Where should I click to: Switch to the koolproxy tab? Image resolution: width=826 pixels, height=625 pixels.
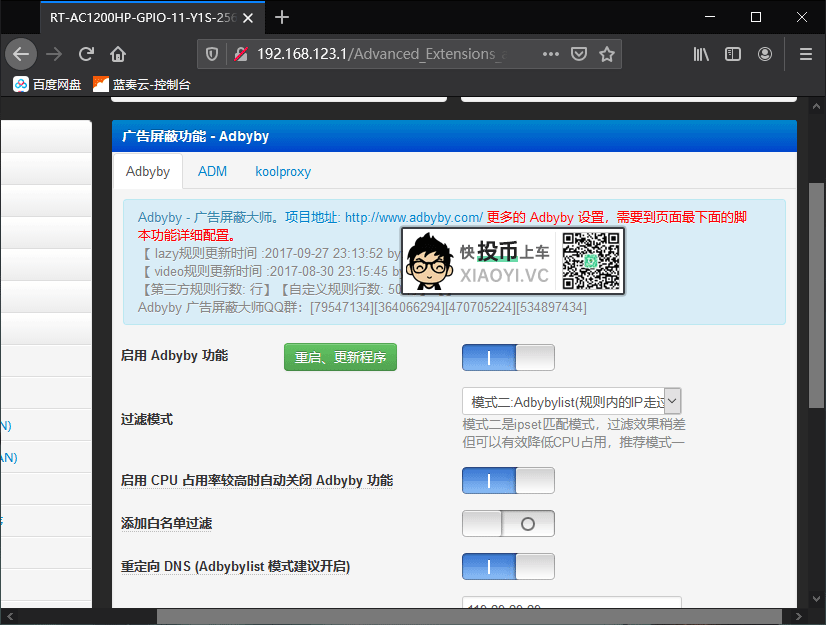pos(283,171)
